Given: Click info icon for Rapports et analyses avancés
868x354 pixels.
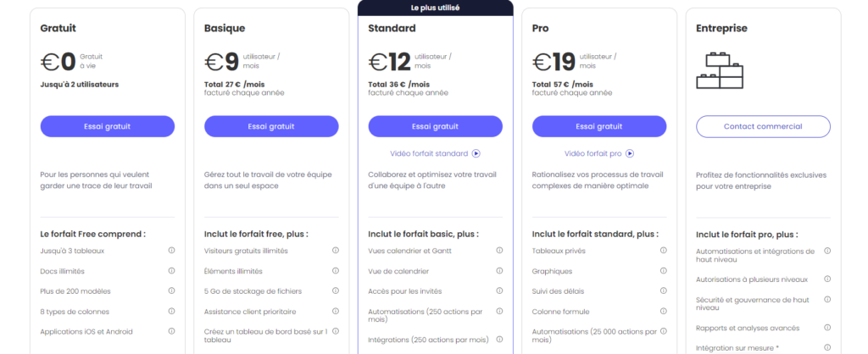Looking at the screenshot, I should (827, 329).
